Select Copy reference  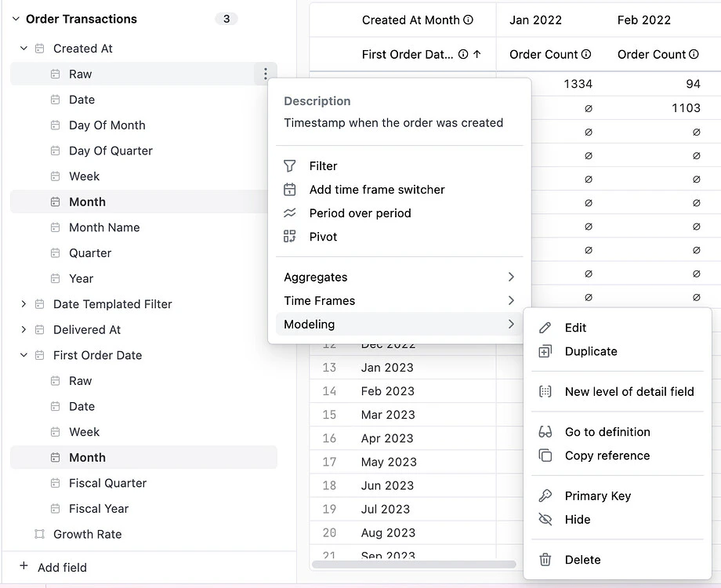pyautogui.click(x=618, y=456)
